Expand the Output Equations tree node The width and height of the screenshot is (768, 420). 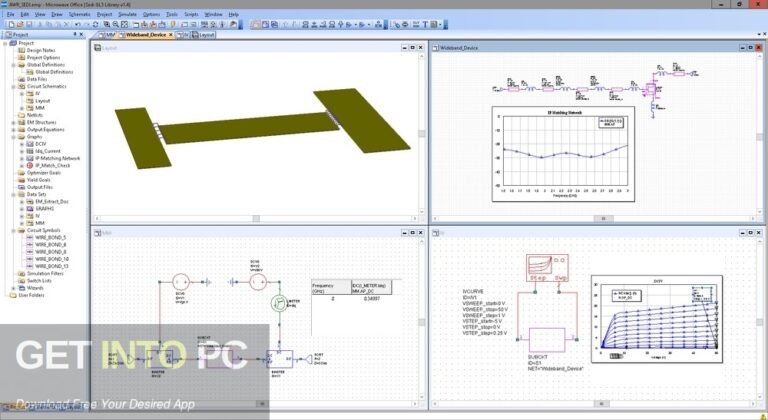click(14, 130)
